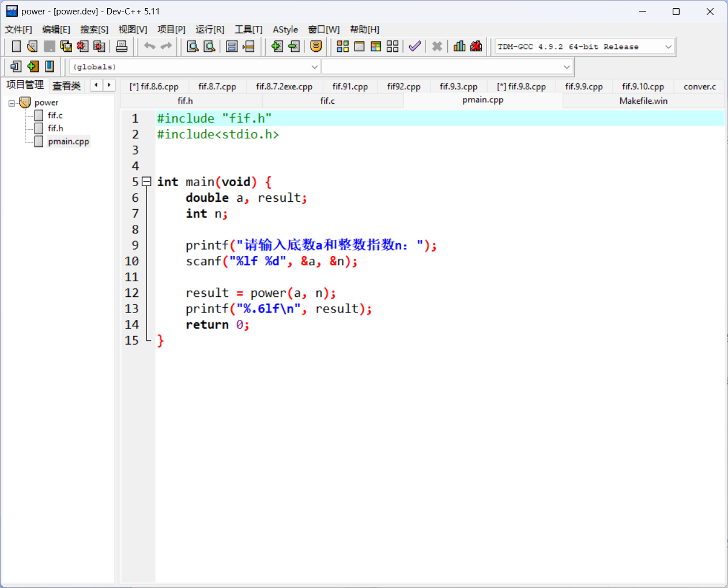Open the 文件[F] menu
728x588 pixels.
pyautogui.click(x=18, y=29)
